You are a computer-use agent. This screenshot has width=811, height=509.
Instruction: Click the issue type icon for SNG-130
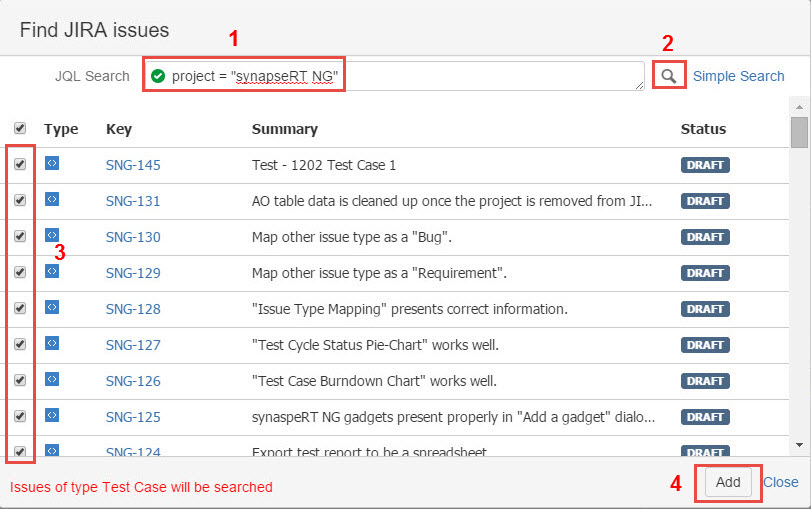pos(52,236)
